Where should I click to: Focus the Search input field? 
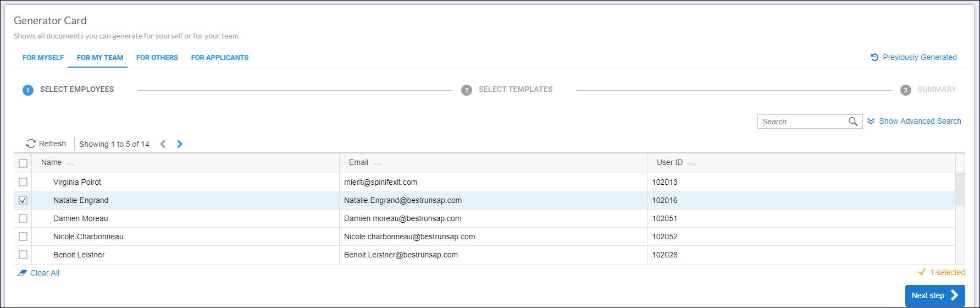(x=804, y=122)
